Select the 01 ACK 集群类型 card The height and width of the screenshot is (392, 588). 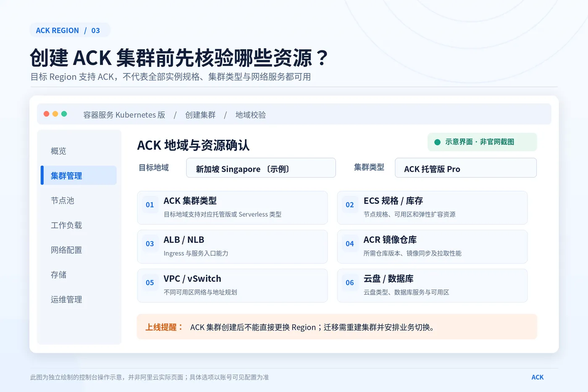tap(232, 208)
